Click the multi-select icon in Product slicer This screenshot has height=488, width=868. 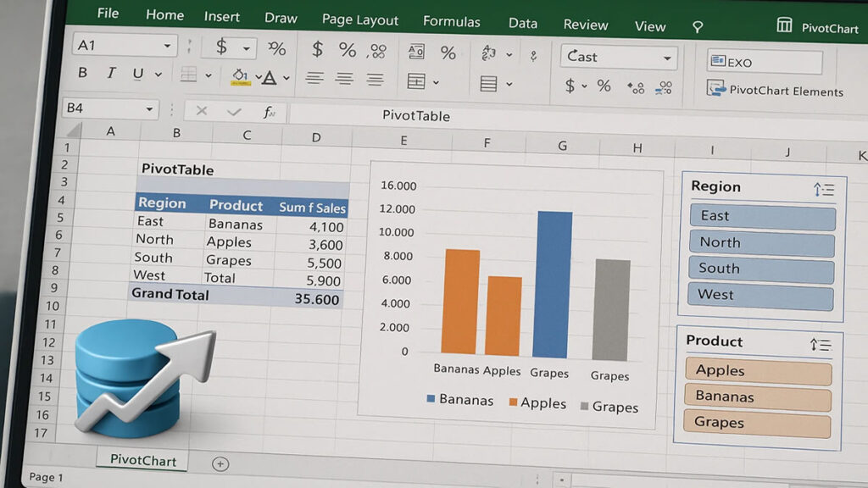821,344
